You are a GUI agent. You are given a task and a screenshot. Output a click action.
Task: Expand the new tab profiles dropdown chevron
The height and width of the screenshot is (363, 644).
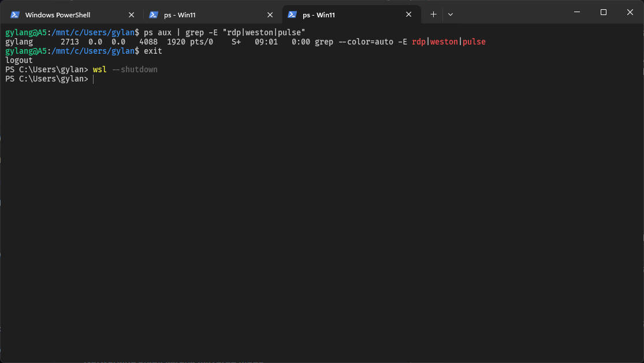point(451,14)
